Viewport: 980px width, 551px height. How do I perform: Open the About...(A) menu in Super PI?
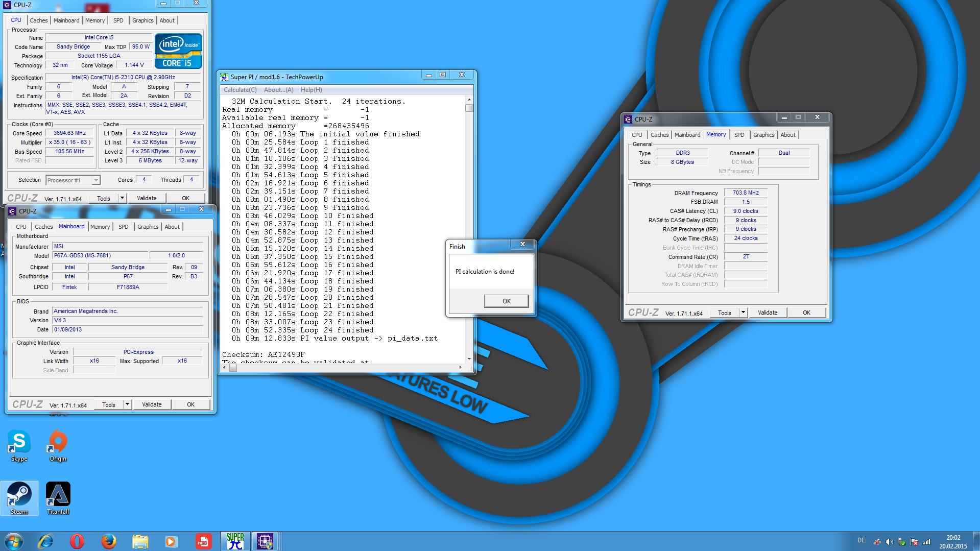click(279, 90)
